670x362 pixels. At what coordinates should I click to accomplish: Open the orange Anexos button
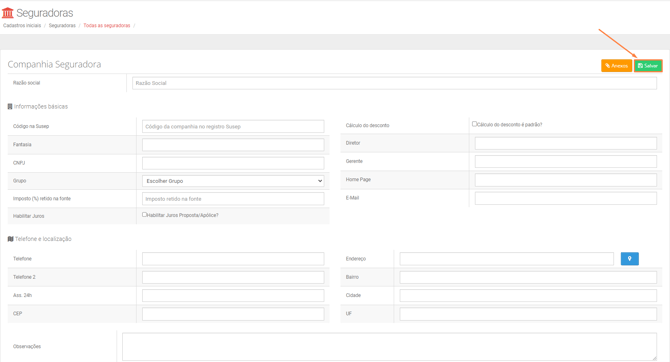(616, 65)
